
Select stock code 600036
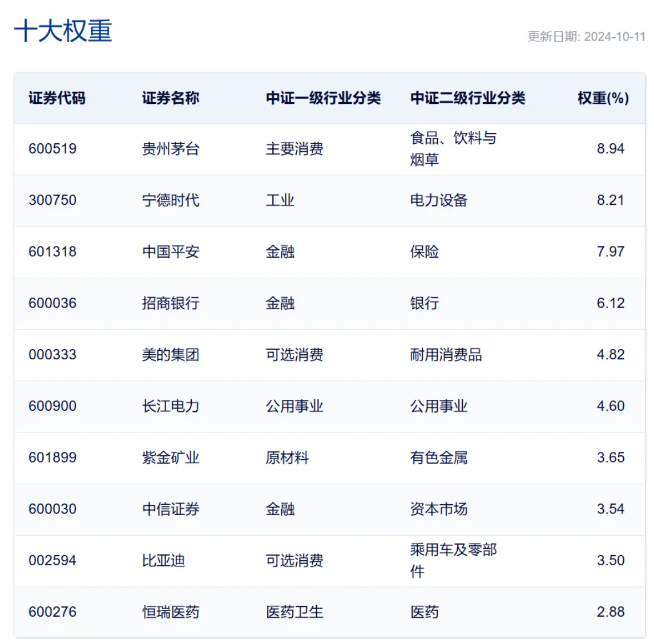pos(53,303)
